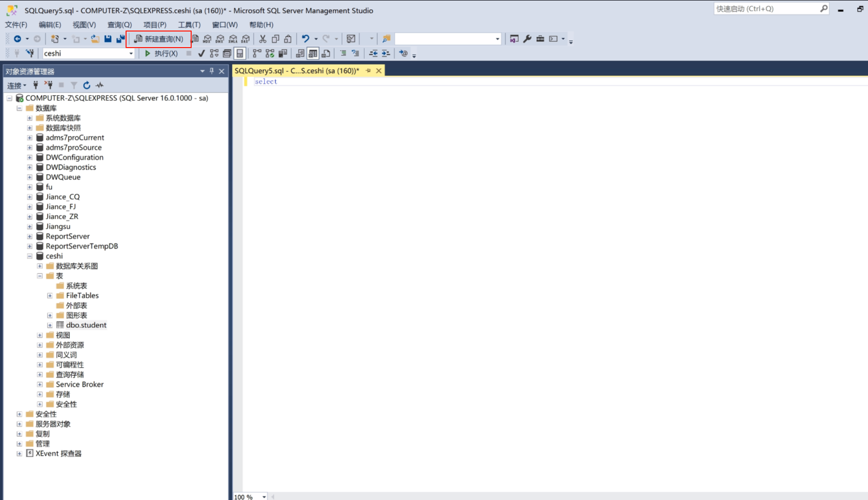
Task: Click the navigate backward arrow icon
Action: 18,39
